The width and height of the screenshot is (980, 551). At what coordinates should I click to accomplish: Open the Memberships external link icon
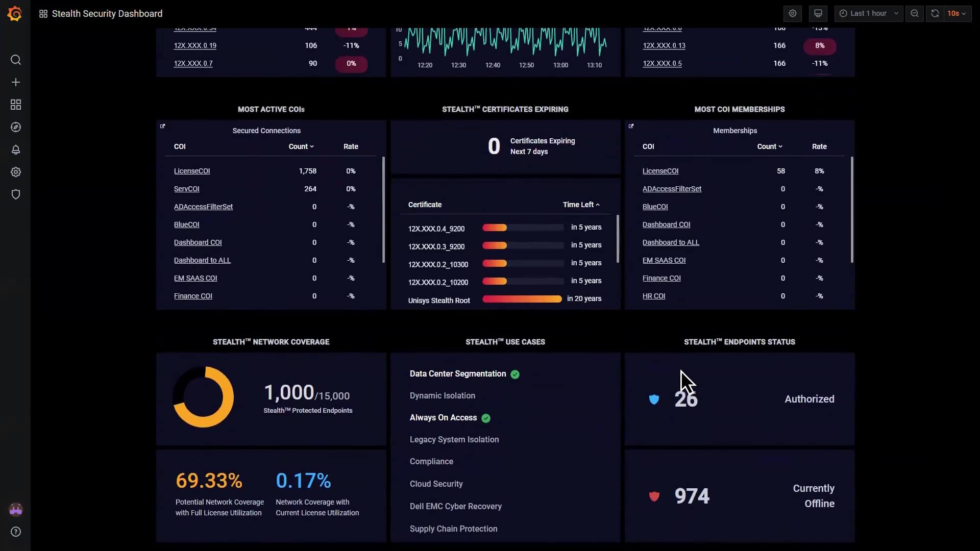pos(631,127)
